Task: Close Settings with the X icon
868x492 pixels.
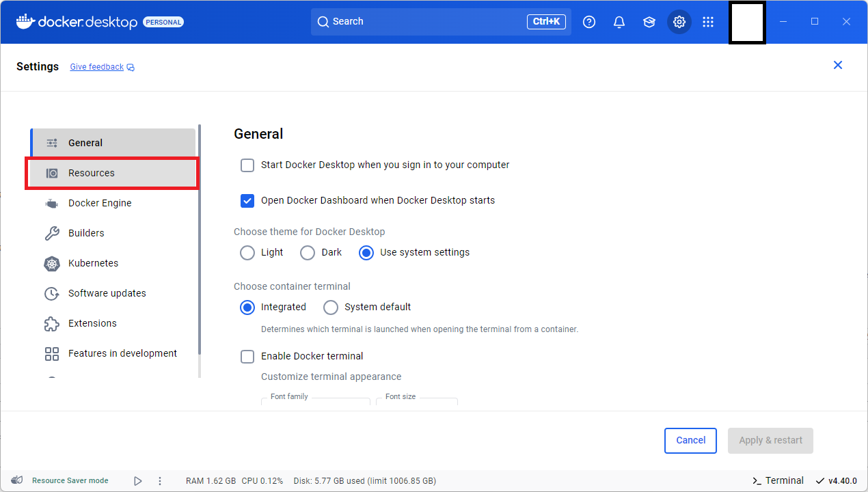Action: tap(837, 65)
